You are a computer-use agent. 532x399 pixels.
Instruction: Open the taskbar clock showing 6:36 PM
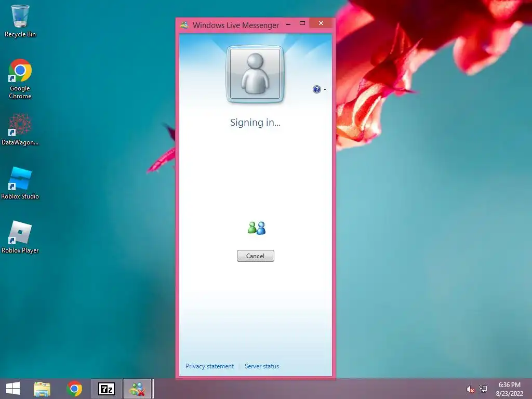pyautogui.click(x=509, y=389)
